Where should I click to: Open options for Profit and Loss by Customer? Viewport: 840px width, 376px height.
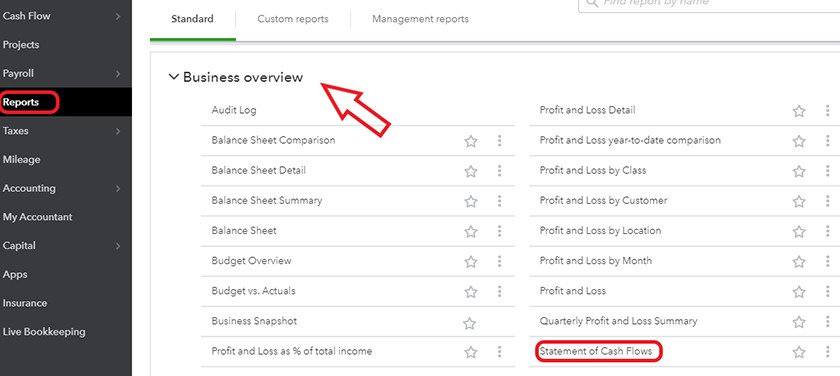coord(828,201)
